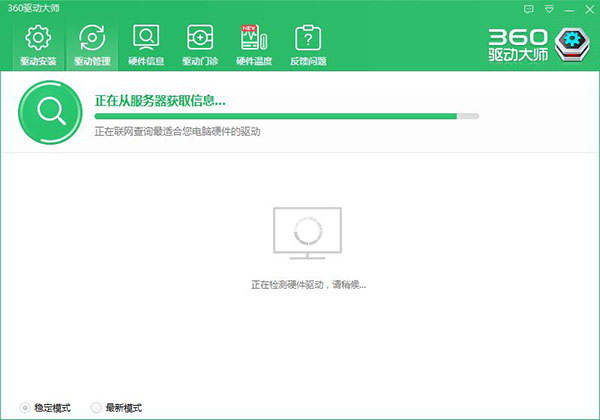Open the 硬件信息 hardware info icon

(145, 45)
